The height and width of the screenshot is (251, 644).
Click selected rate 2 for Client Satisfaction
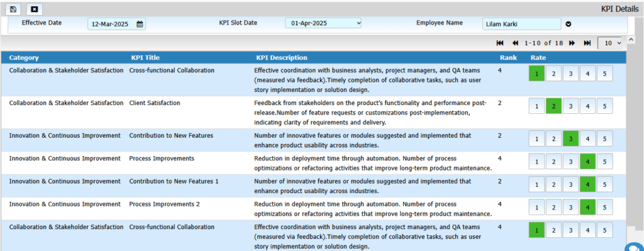[x=553, y=106]
